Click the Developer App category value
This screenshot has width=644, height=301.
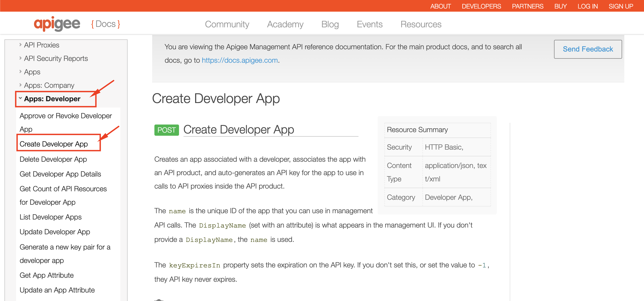(448, 197)
